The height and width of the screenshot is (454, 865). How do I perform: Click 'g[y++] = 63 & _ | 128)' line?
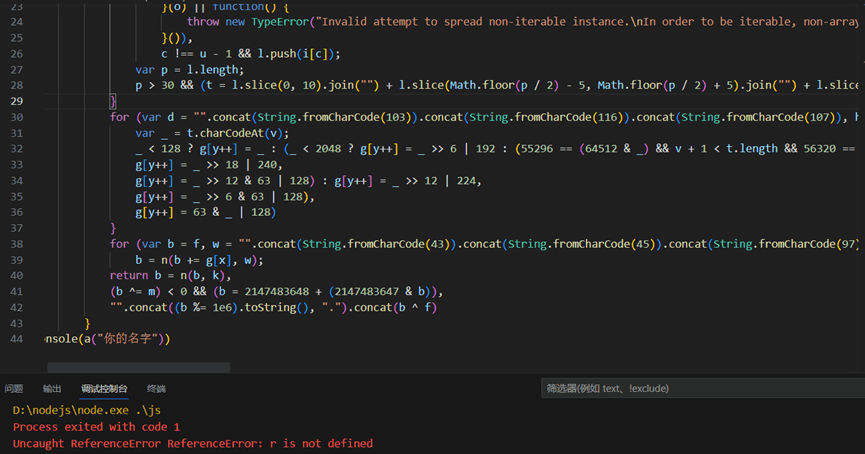point(206,212)
